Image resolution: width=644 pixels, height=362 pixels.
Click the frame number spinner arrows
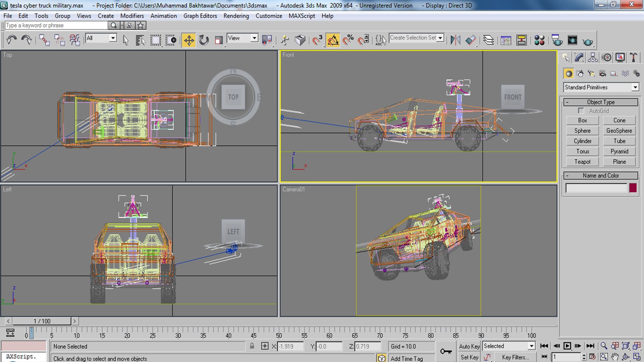(584, 357)
